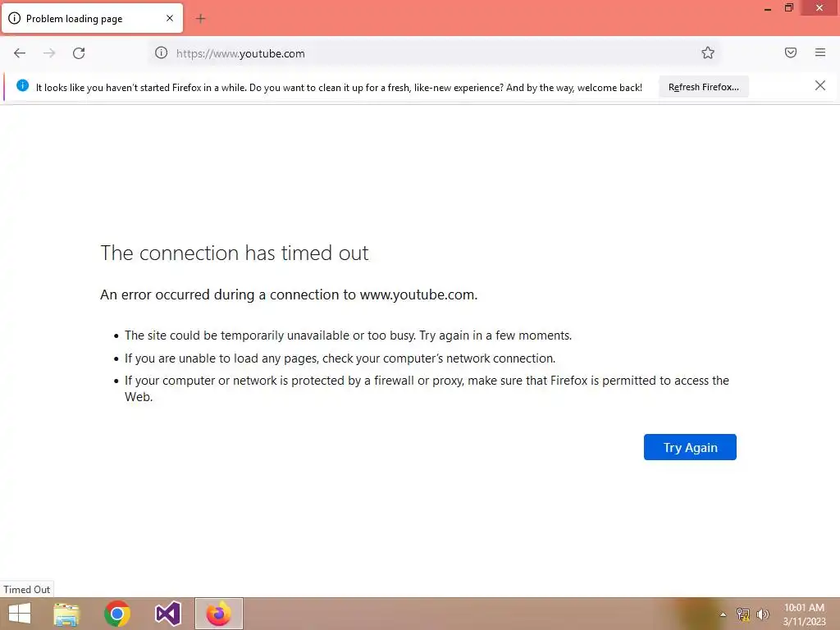Click the 'check your computer's network connection' bullet
840x630 pixels.
point(340,358)
